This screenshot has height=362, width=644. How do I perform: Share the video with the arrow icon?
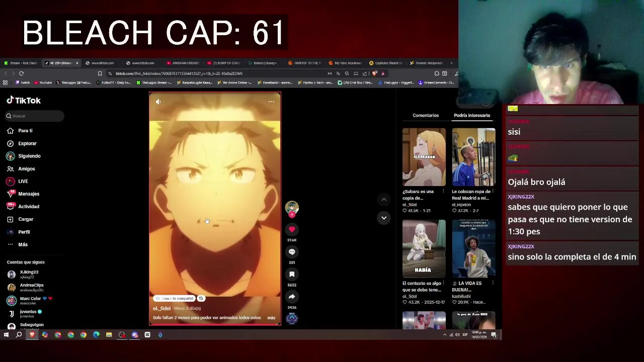[292, 297]
